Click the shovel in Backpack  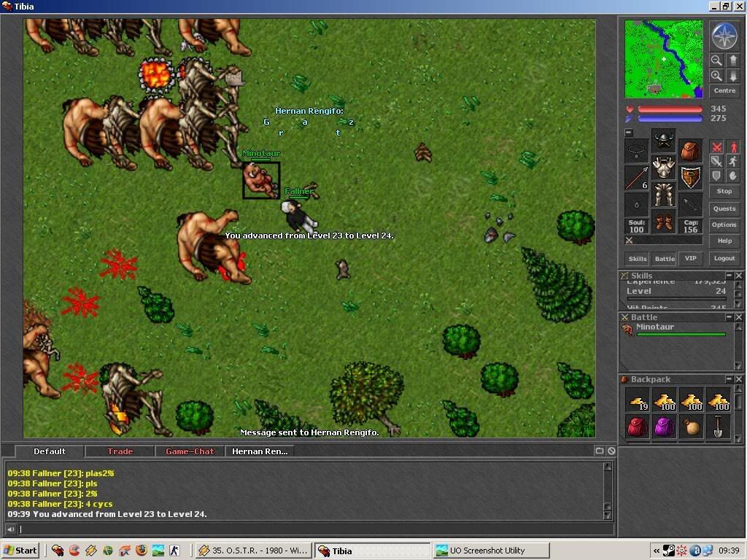click(718, 427)
